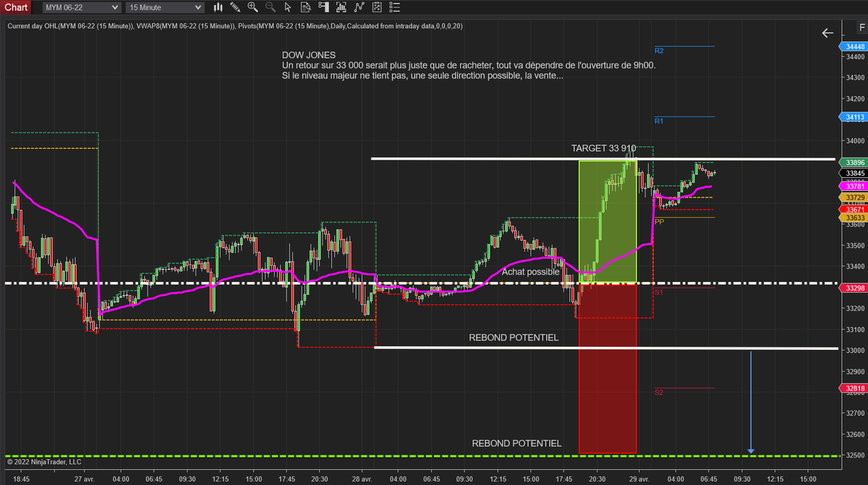Click the 34000 price axis label
The height and width of the screenshot is (485, 868).
tap(854, 141)
